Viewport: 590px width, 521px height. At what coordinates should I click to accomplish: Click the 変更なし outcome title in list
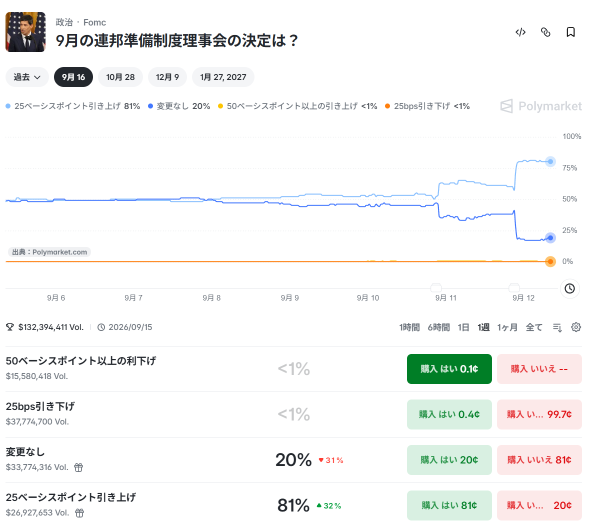click(x=25, y=452)
